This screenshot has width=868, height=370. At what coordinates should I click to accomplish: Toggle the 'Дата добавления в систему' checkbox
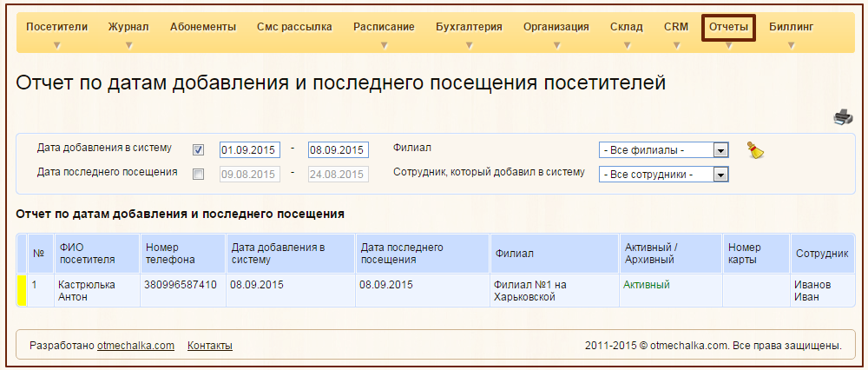click(x=198, y=150)
